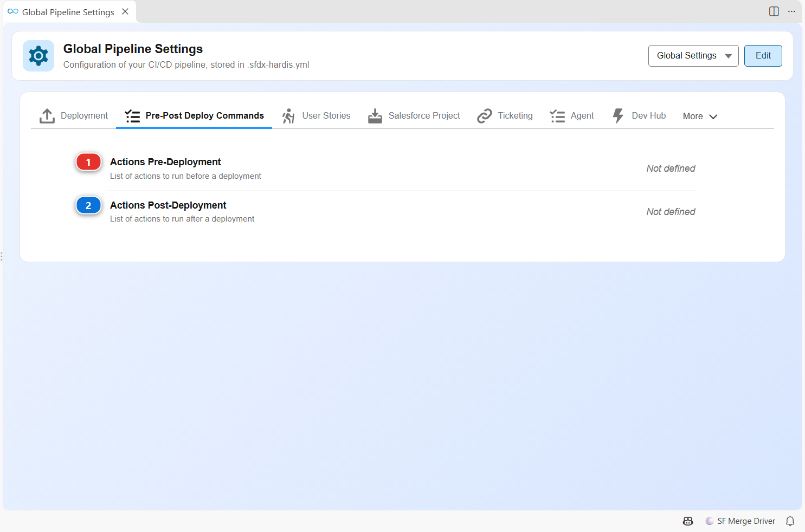This screenshot has width=805, height=532.
Task: Click the Dev Hub lightning bolt icon
Action: coord(618,116)
